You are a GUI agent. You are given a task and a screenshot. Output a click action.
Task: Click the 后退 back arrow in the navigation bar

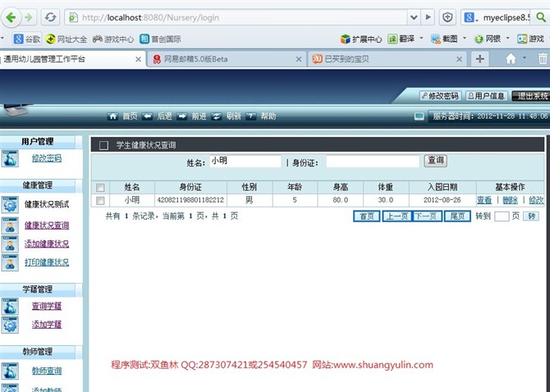(147, 116)
